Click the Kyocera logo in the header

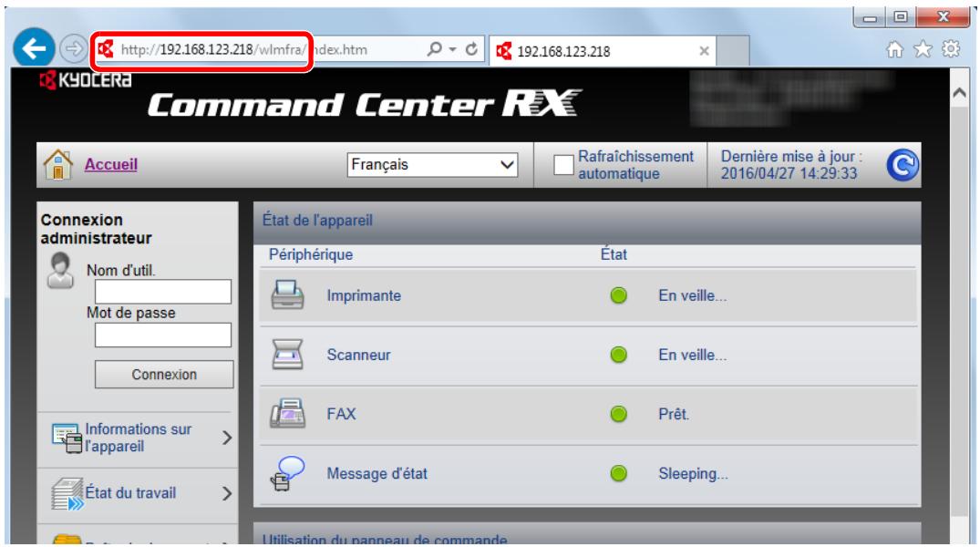pyautogui.click(x=86, y=80)
